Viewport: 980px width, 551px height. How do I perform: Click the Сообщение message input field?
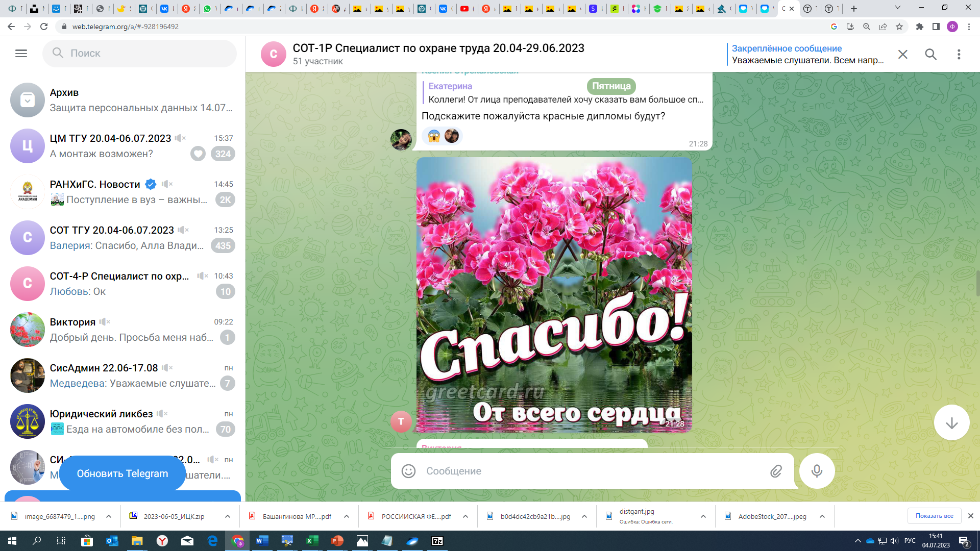(x=592, y=471)
